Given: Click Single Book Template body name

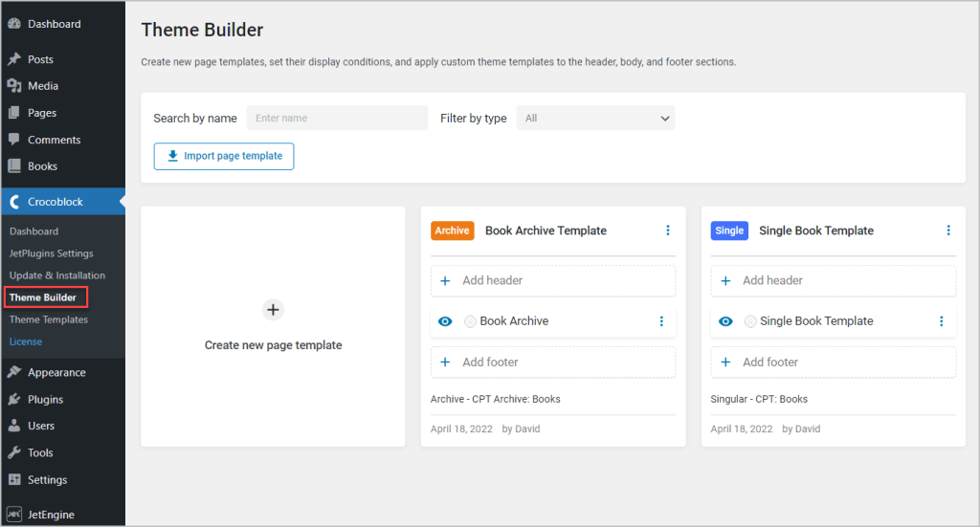Looking at the screenshot, I should [x=816, y=321].
